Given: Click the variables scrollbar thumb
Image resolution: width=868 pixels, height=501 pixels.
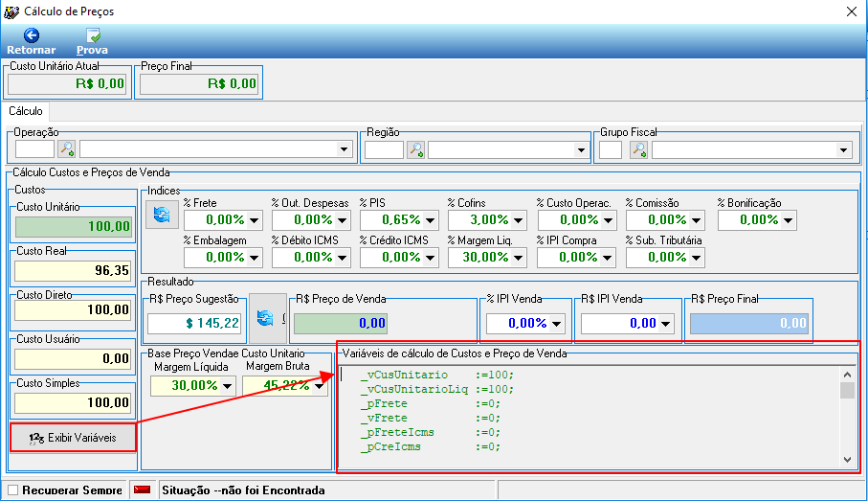Looking at the screenshot, I should coord(848,390).
